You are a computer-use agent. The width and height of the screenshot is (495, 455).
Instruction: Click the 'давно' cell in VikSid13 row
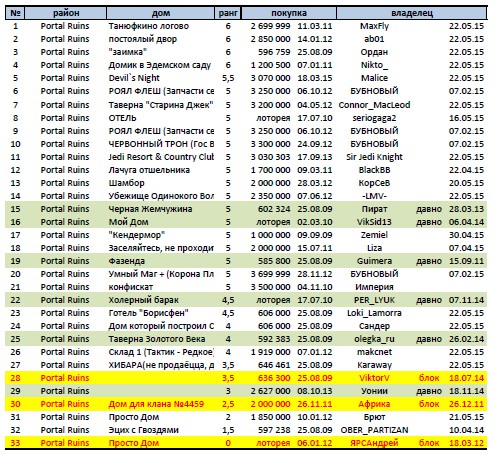429,222
